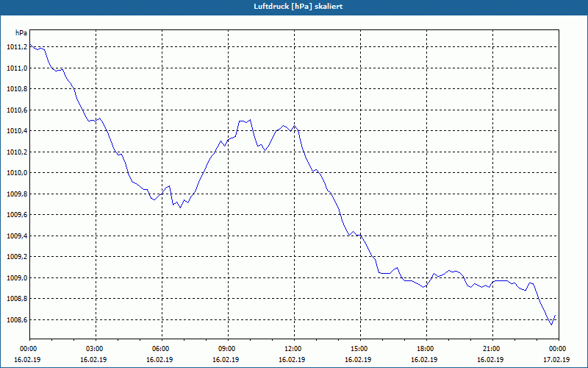Click the 15:00 time axis label
The height and width of the screenshot is (368, 588).
[360, 349]
